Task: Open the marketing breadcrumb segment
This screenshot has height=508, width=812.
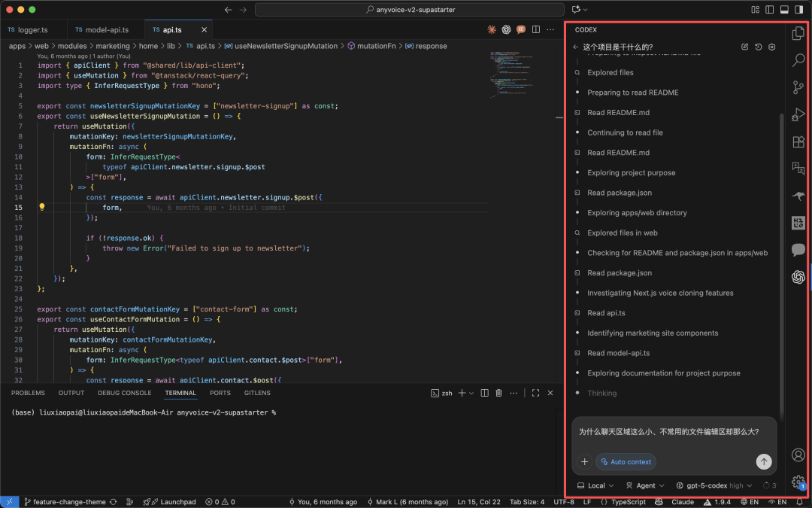Action: tap(112, 46)
